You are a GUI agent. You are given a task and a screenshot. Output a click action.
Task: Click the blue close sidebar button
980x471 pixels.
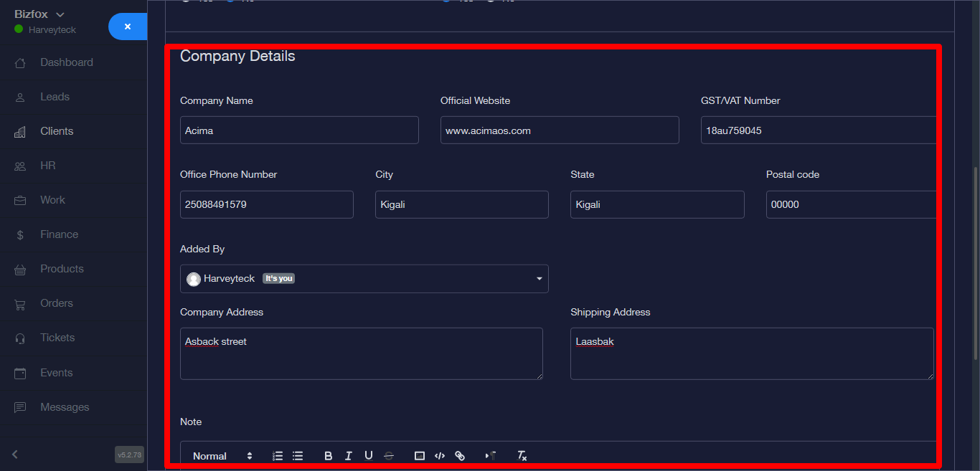pyautogui.click(x=128, y=27)
